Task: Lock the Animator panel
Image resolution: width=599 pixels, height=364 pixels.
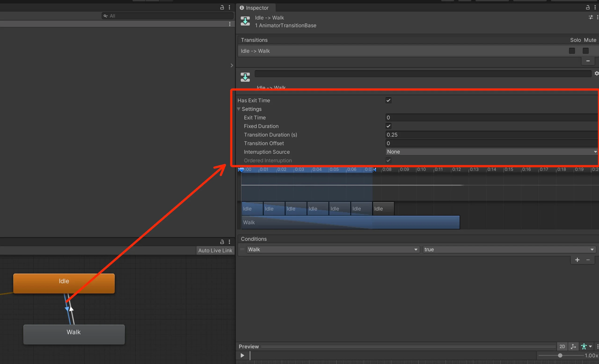Action: pyautogui.click(x=222, y=242)
